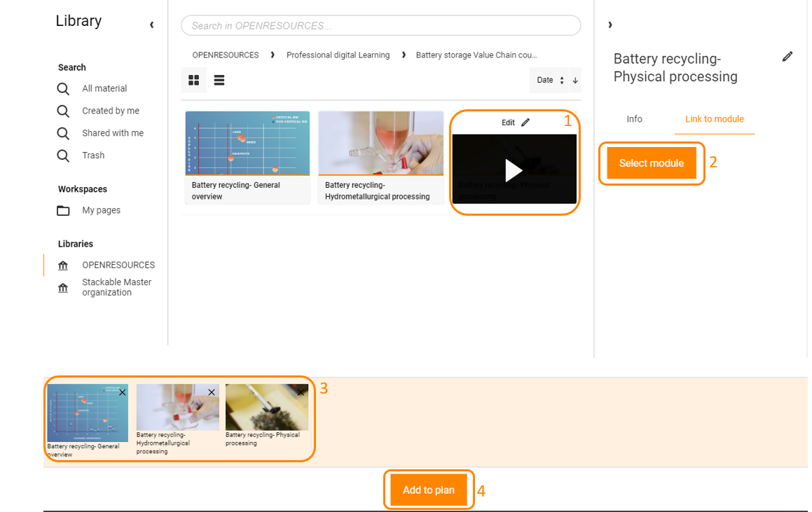Screen dimensions: 812x512
Task: Switch to the Info tab
Action: click(634, 119)
